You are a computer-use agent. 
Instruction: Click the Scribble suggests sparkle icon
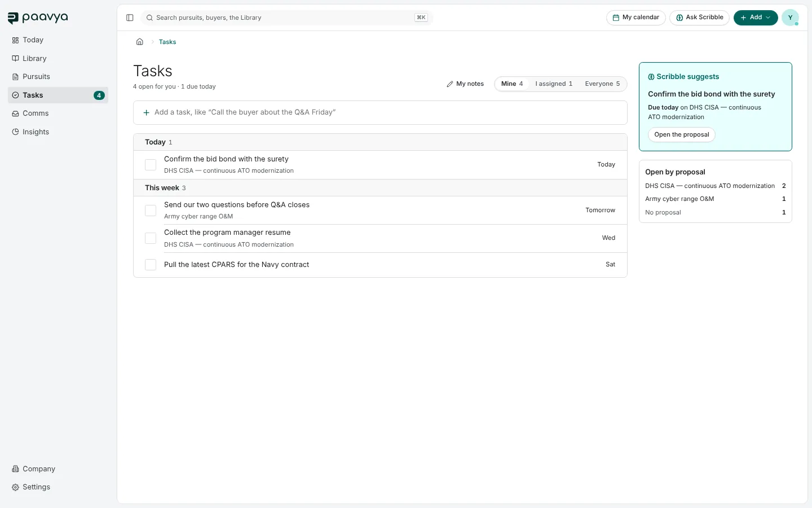pyautogui.click(x=651, y=77)
